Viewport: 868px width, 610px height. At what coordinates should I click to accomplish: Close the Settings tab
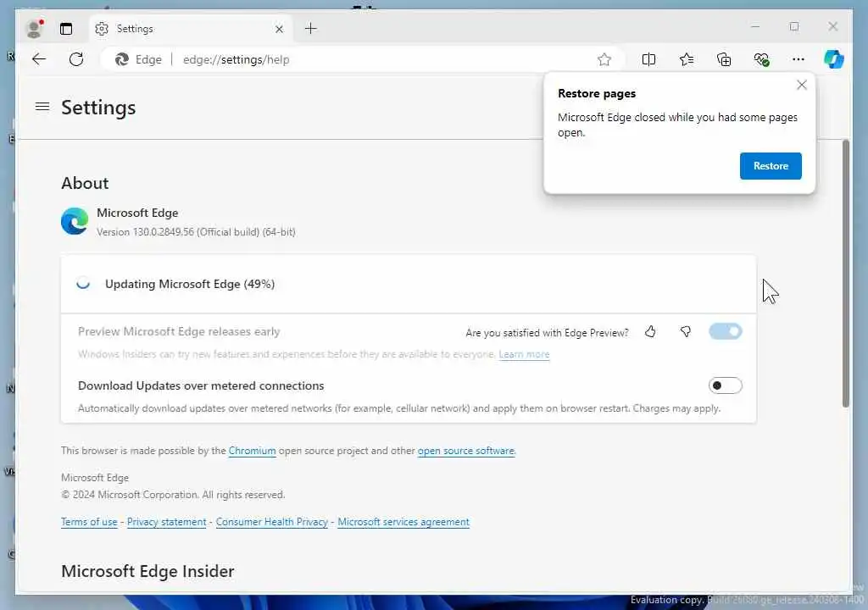(x=279, y=29)
